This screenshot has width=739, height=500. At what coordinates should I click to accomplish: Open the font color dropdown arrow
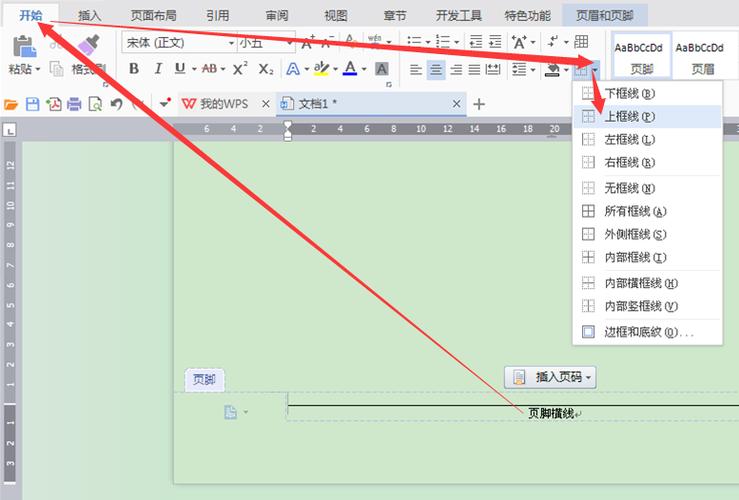pos(364,69)
